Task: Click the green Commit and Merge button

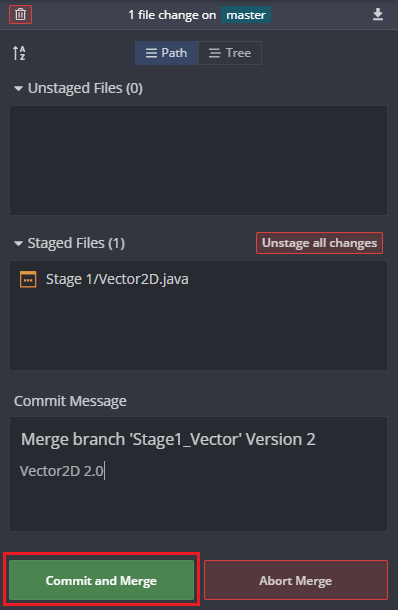Action: (x=101, y=580)
